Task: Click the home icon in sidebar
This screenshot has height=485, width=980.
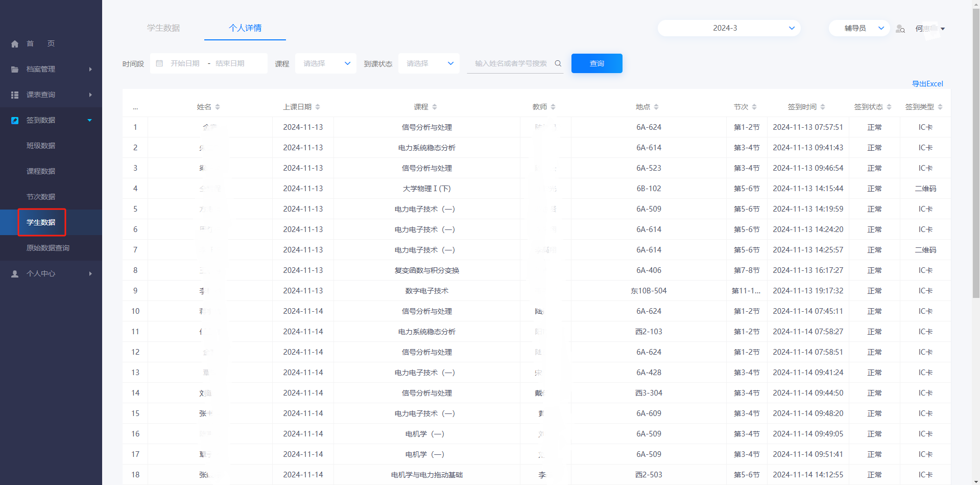Action: (x=15, y=44)
